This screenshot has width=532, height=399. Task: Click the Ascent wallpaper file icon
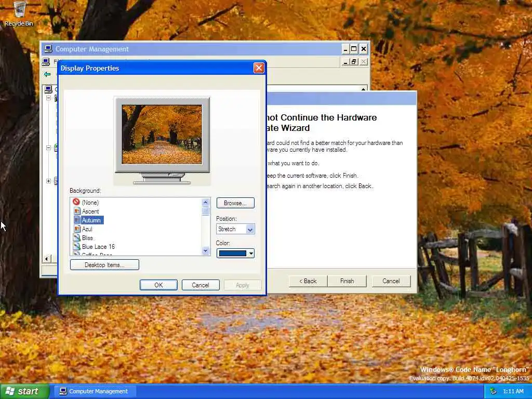[77, 211]
